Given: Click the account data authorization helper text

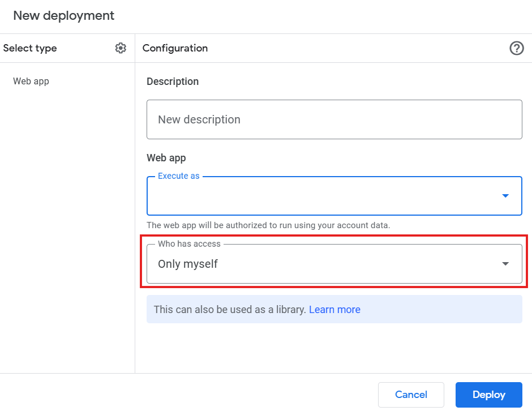Looking at the screenshot, I should [x=268, y=225].
